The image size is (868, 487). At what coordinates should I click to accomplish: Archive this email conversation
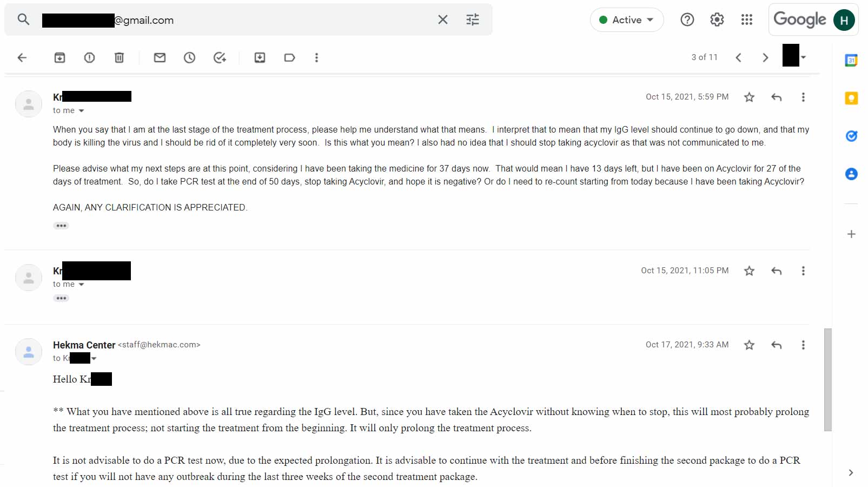pos(59,57)
